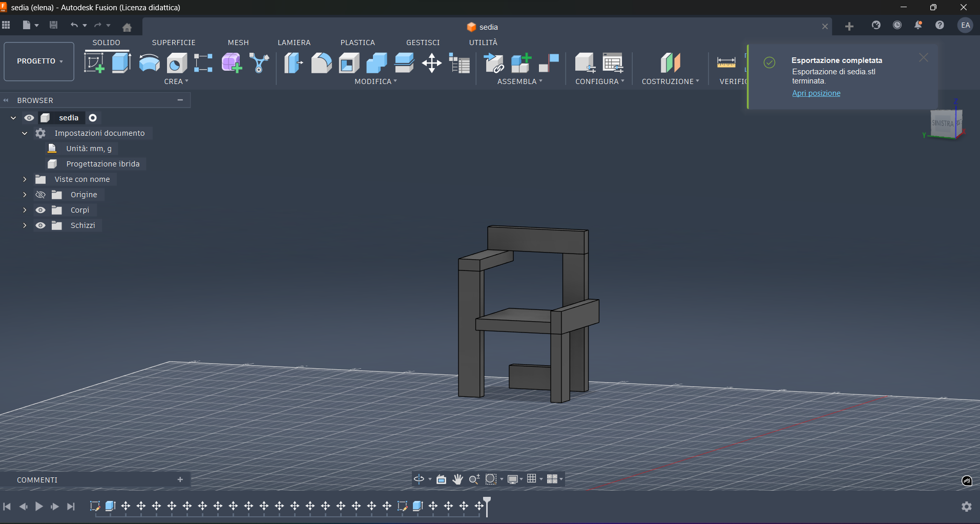Open the MESH ribbon tab

pyautogui.click(x=238, y=43)
